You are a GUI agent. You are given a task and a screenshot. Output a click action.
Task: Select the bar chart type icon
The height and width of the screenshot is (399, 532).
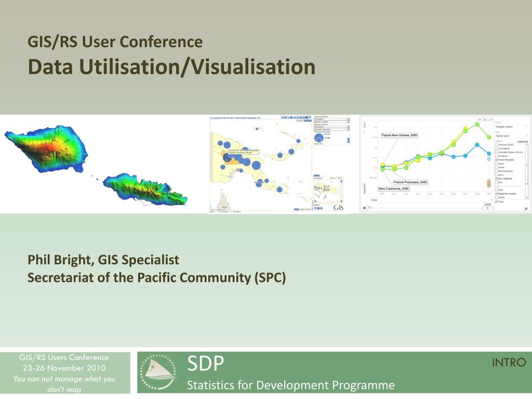click(485, 119)
